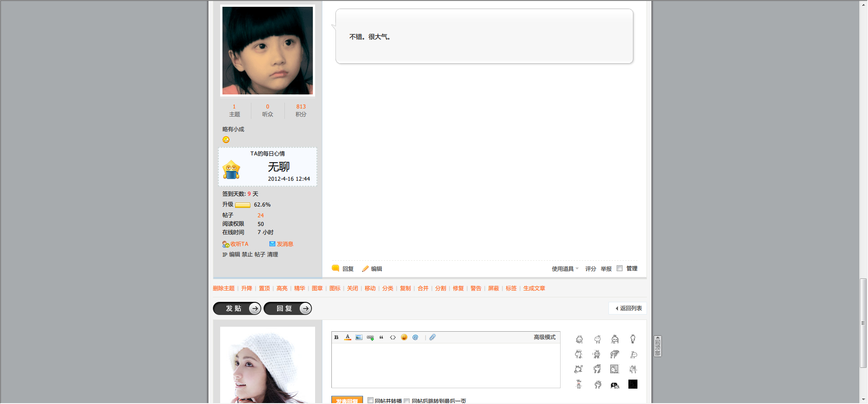Choose 屏蔽 moderation option
The height and width of the screenshot is (404, 868).
[494, 288]
